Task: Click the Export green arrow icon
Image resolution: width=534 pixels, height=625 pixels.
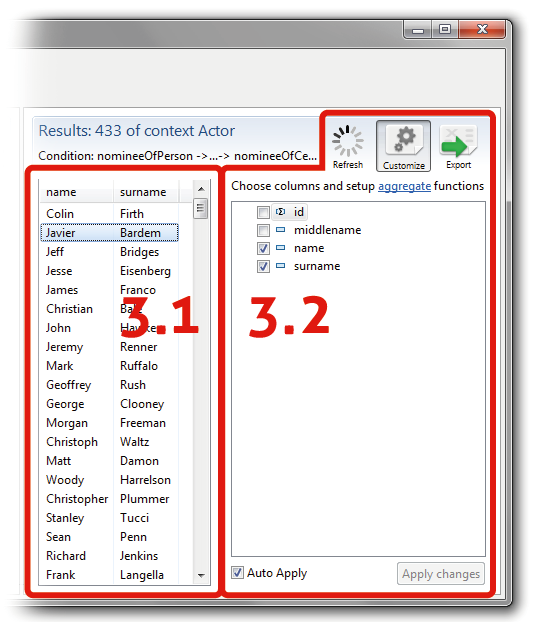Action: (x=458, y=141)
